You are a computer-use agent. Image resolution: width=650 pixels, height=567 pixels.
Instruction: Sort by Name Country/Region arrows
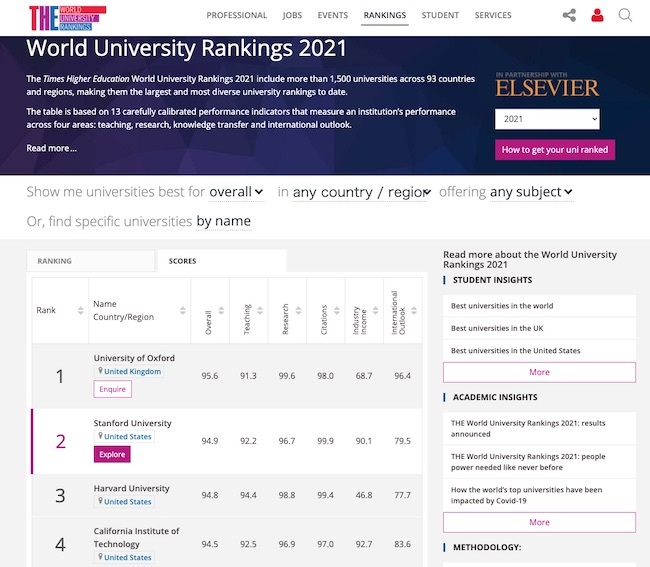[x=182, y=310]
